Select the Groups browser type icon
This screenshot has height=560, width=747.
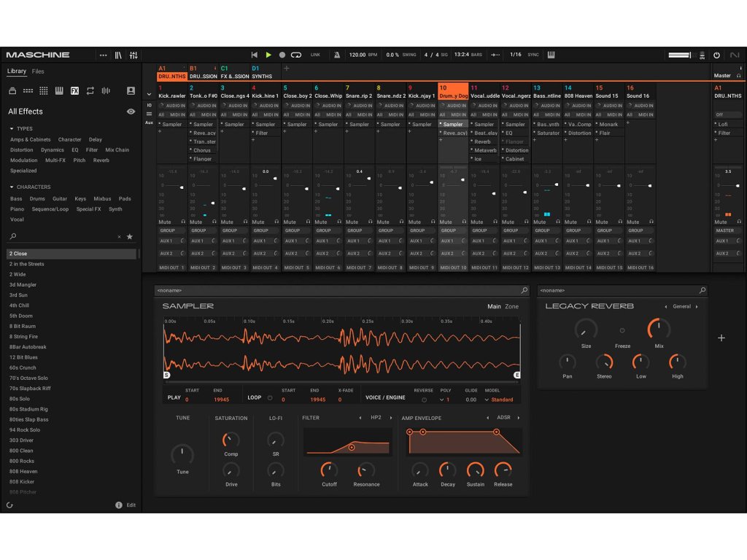coord(28,90)
